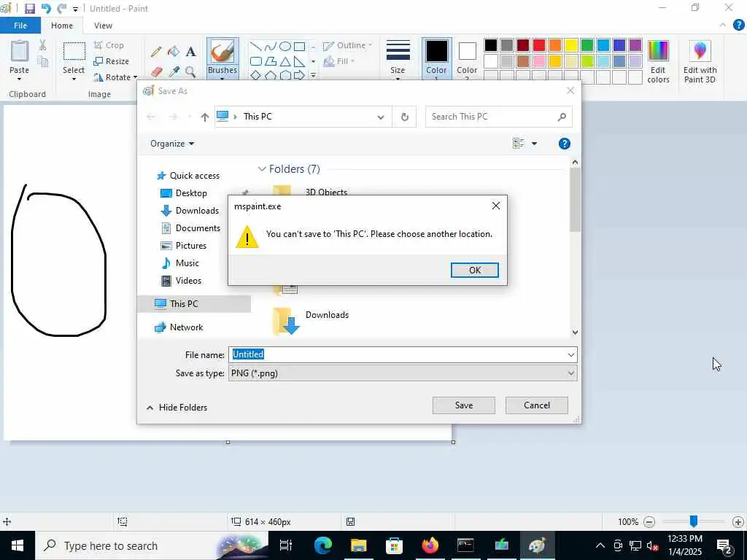Open Firefox from the taskbar
Image resolution: width=747 pixels, height=560 pixels.
pos(430,545)
